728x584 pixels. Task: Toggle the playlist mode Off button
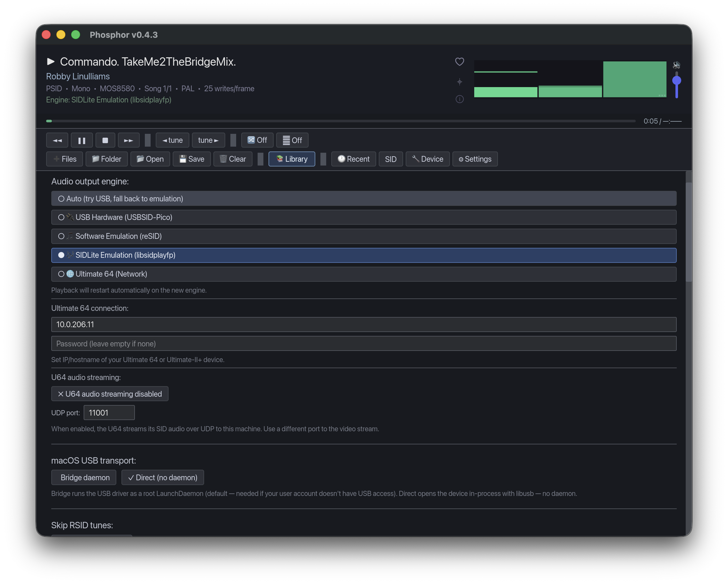coord(292,140)
